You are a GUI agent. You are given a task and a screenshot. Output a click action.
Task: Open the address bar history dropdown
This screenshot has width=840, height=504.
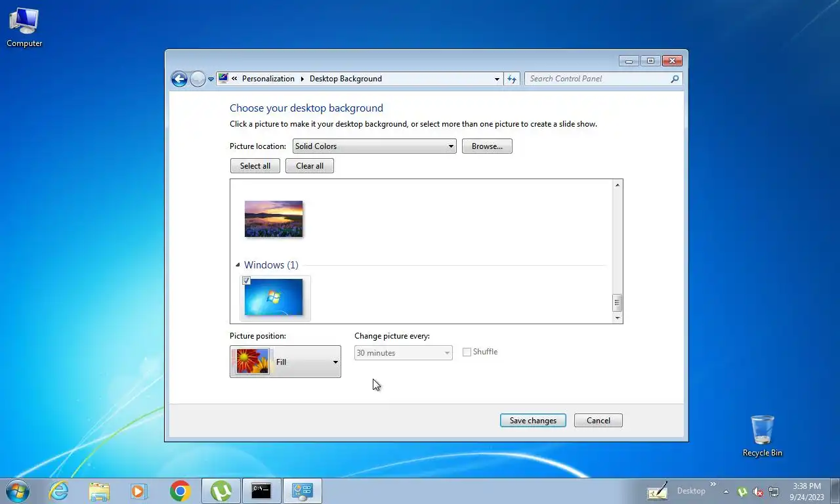click(x=497, y=79)
